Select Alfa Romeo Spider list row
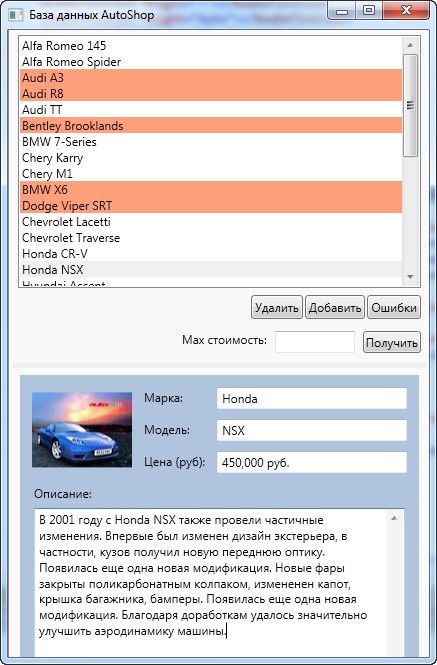The width and height of the screenshot is (437, 665). click(x=211, y=61)
